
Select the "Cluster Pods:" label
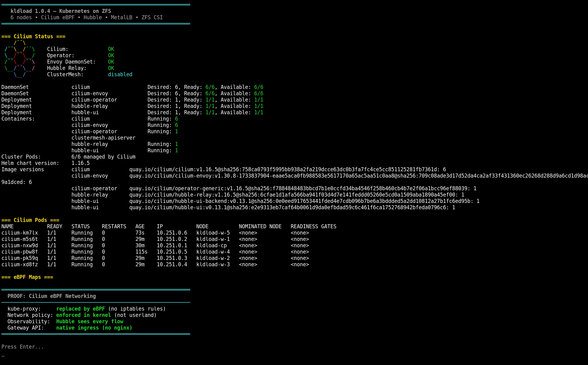(21, 157)
